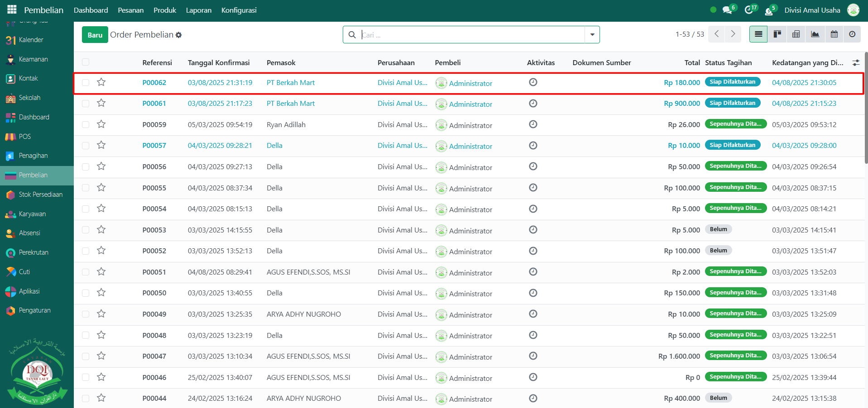Open optional columns selector
The image size is (868, 408).
point(856,63)
